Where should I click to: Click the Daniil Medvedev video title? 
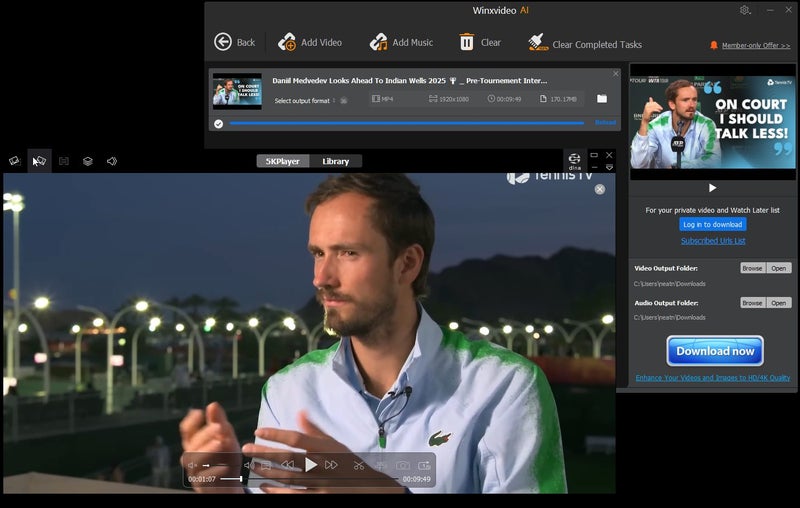(409, 81)
